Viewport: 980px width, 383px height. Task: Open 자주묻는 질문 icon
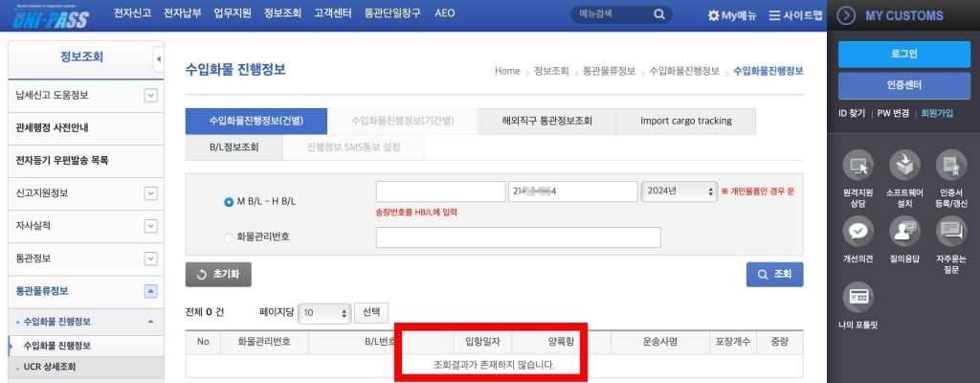tap(950, 232)
